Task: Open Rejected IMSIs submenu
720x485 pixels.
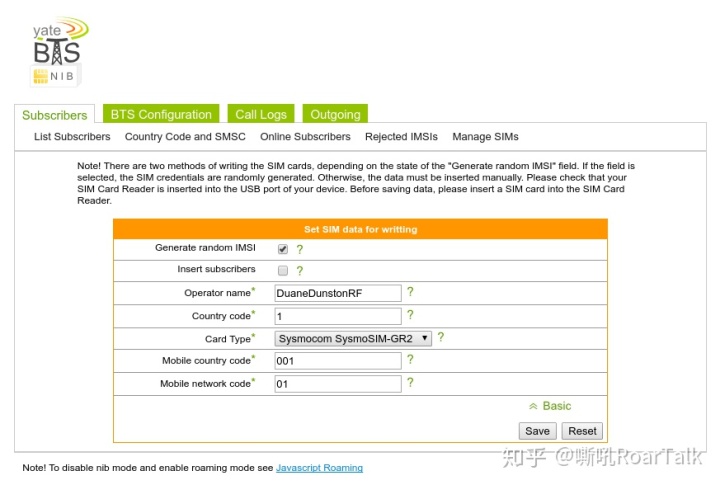Action: click(401, 137)
